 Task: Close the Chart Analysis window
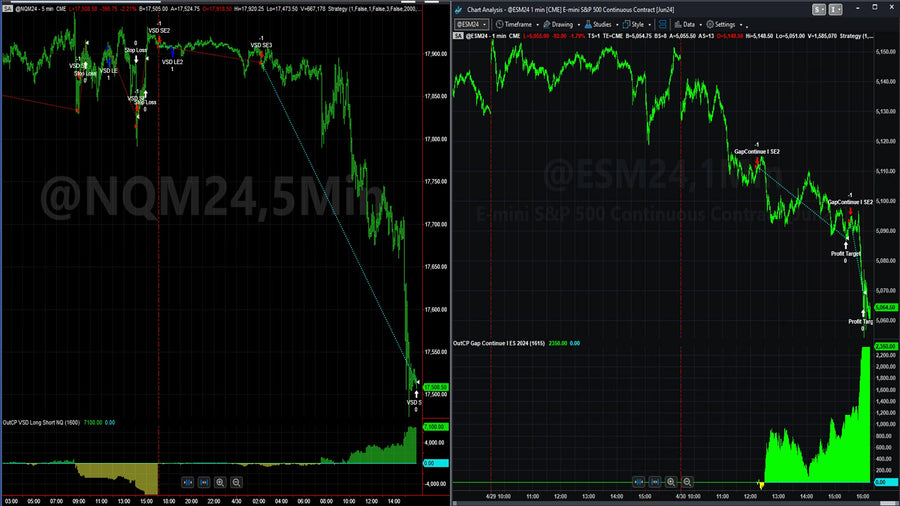(891, 8)
